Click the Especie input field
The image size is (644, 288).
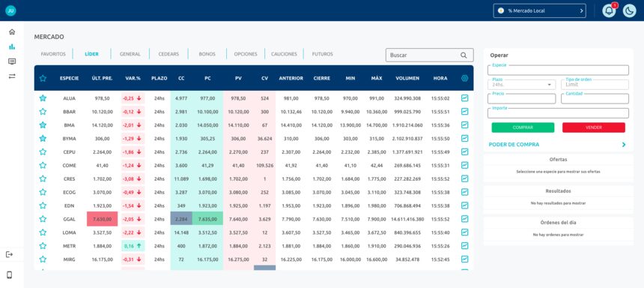[558, 70]
